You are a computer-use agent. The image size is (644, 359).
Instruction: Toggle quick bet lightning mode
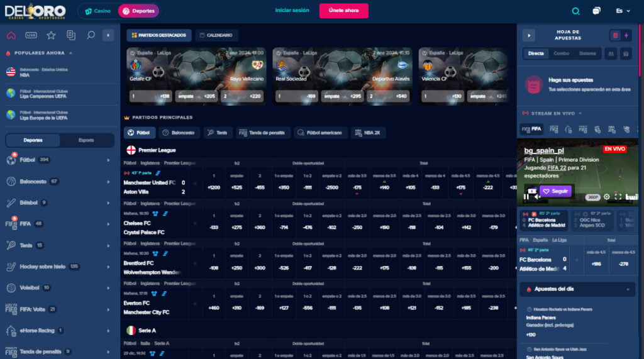pyautogui.click(x=626, y=36)
